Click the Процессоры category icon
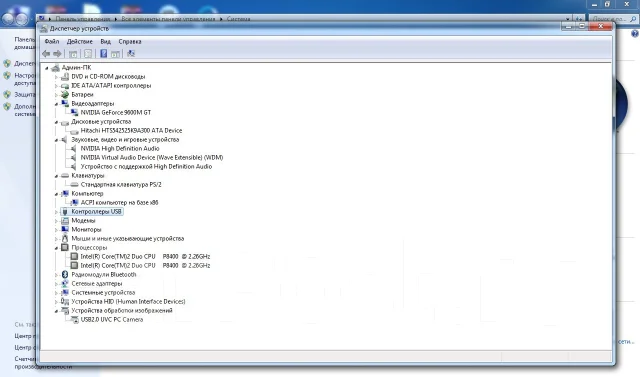 click(x=65, y=248)
